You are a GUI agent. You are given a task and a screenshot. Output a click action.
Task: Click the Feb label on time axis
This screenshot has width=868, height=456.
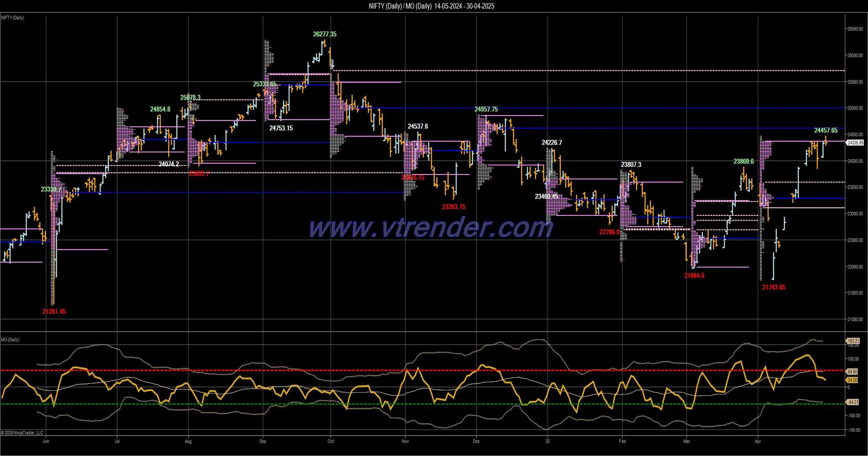[x=622, y=441]
